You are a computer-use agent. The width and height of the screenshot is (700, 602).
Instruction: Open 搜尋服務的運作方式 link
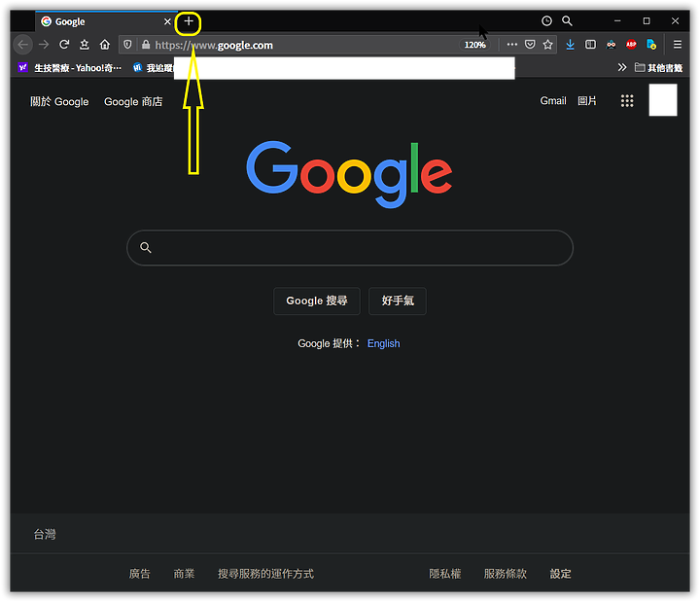pos(266,574)
